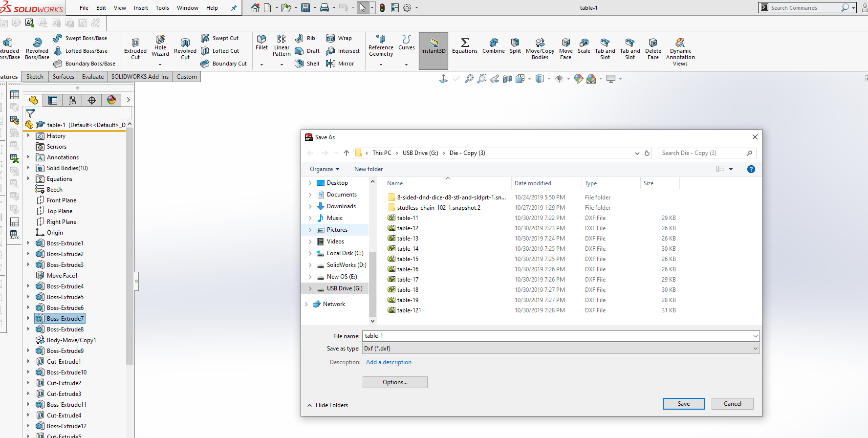Click the Save button in dialog
This screenshot has width=868, height=438.
pos(684,404)
